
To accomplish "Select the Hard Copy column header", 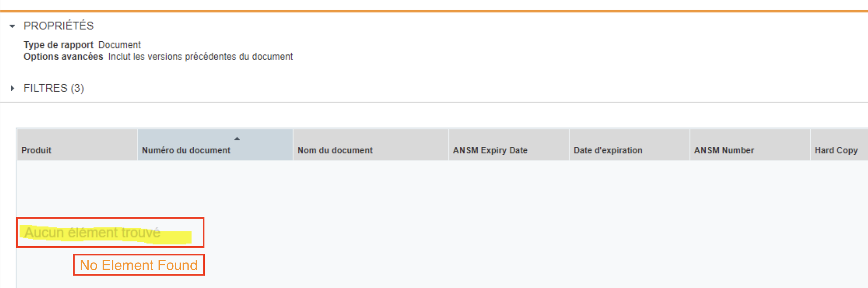I will [836, 150].
